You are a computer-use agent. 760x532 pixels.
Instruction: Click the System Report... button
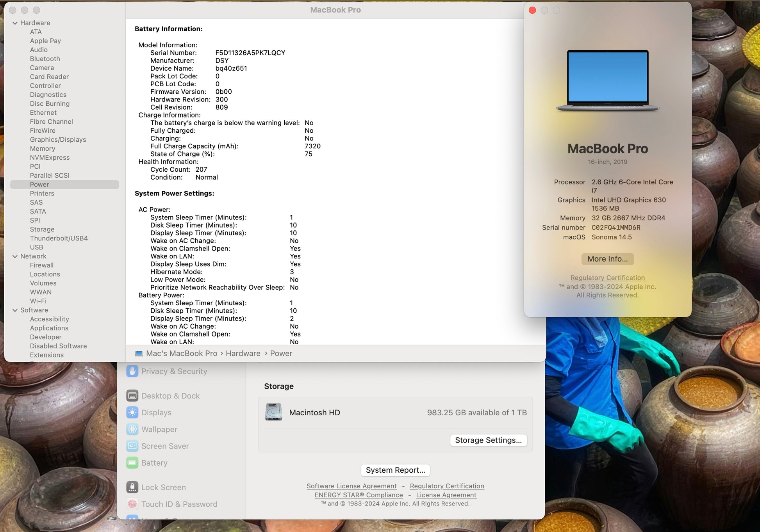coord(395,470)
